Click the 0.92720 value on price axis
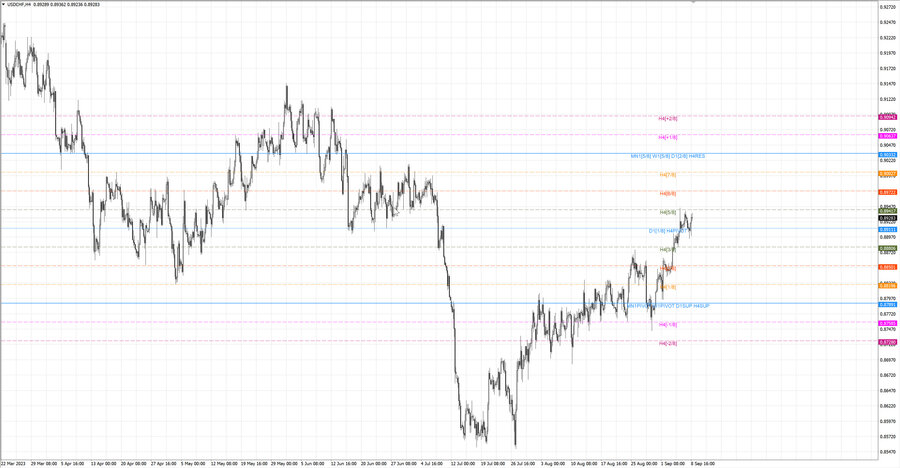900x468 pixels. tap(888, 7)
